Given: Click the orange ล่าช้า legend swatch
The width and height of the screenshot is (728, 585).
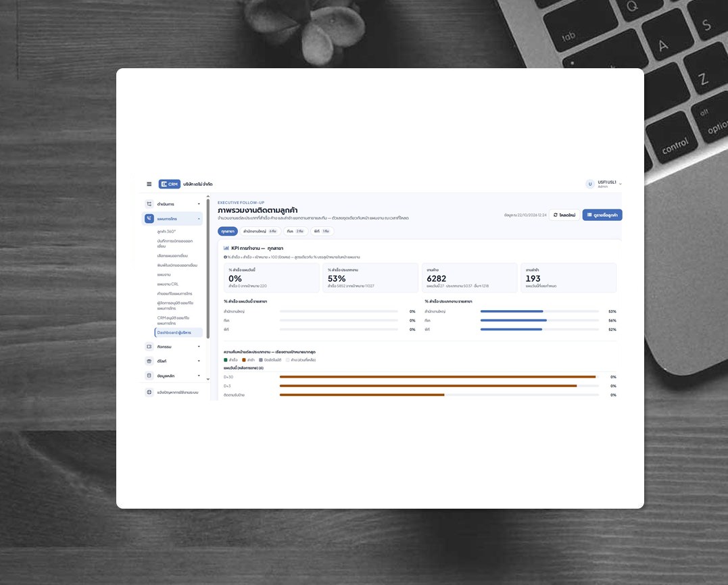Looking at the screenshot, I should (244, 360).
